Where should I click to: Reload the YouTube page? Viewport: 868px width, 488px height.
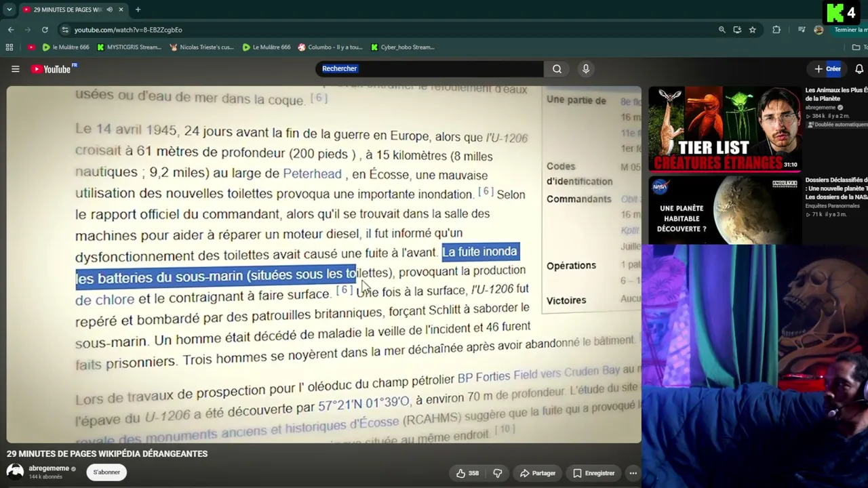(x=45, y=30)
